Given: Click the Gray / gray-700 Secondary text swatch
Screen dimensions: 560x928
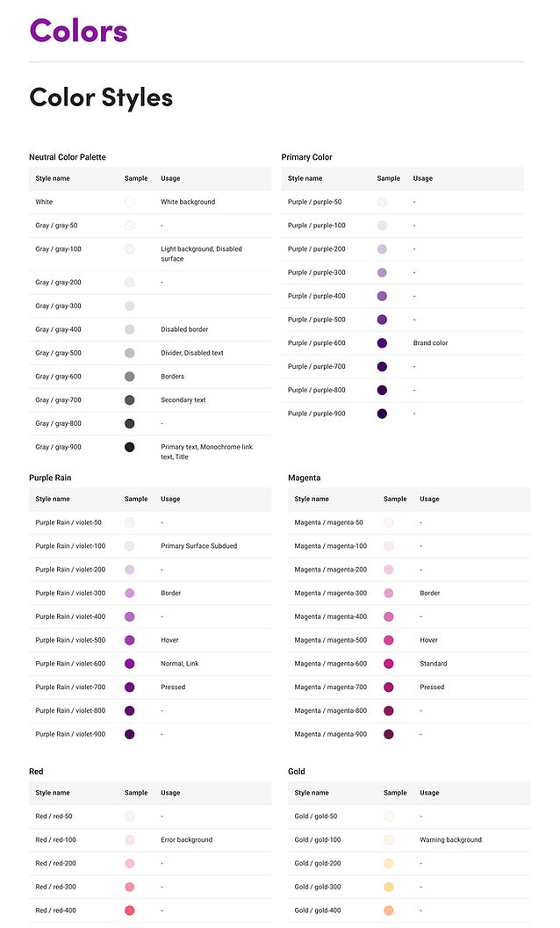Looking at the screenshot, I should point(130,400).
